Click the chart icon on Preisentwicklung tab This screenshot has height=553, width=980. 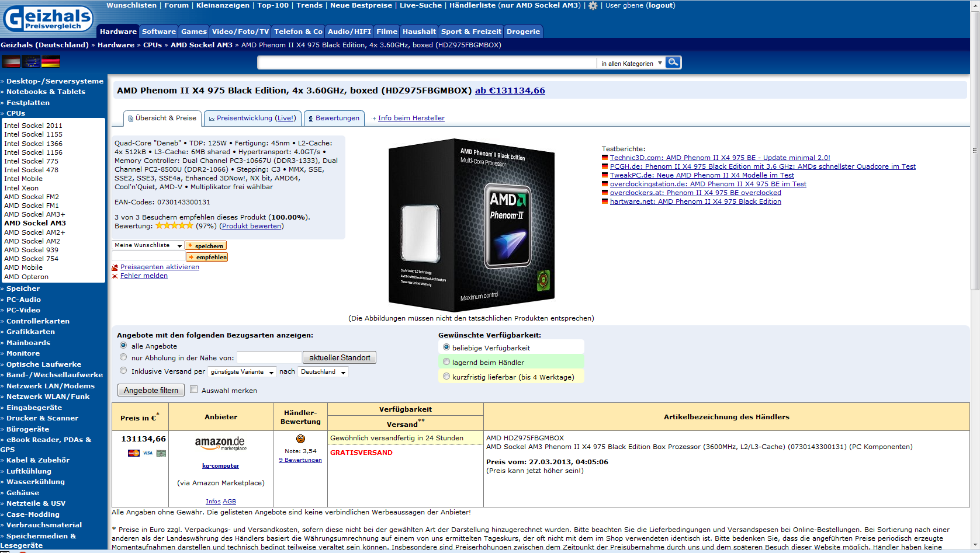pos(212,119)
